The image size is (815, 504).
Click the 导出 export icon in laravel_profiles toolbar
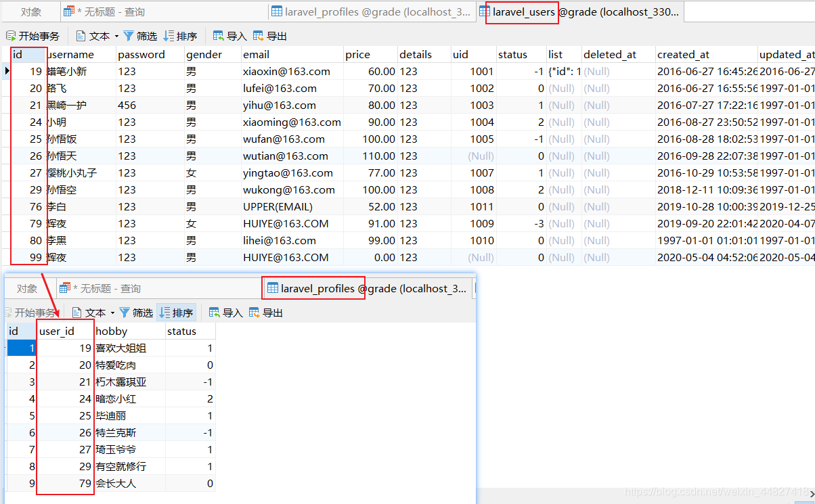click(255, 313)
